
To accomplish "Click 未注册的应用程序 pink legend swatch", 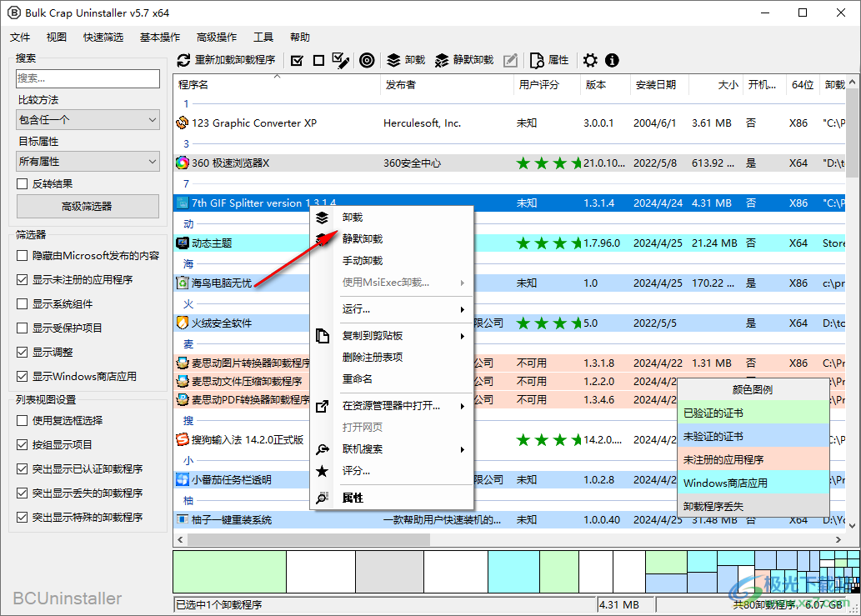I will pos(753,459).
